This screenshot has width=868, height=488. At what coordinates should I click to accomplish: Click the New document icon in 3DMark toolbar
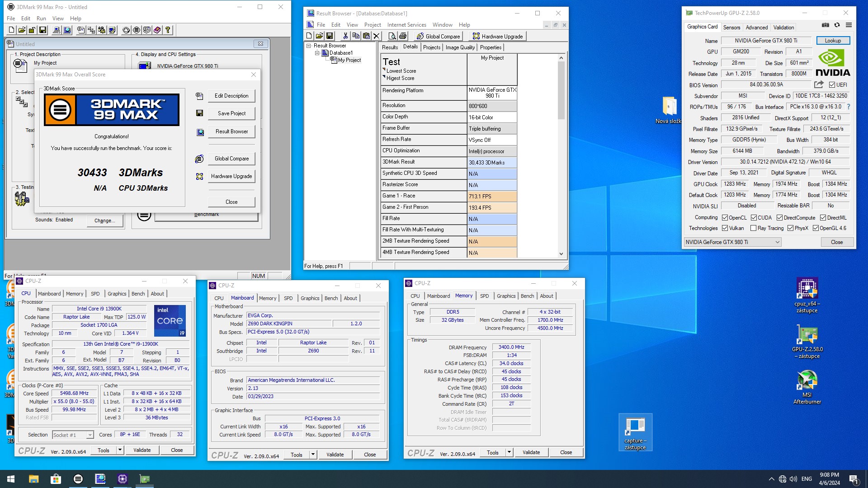pos(12,30)
